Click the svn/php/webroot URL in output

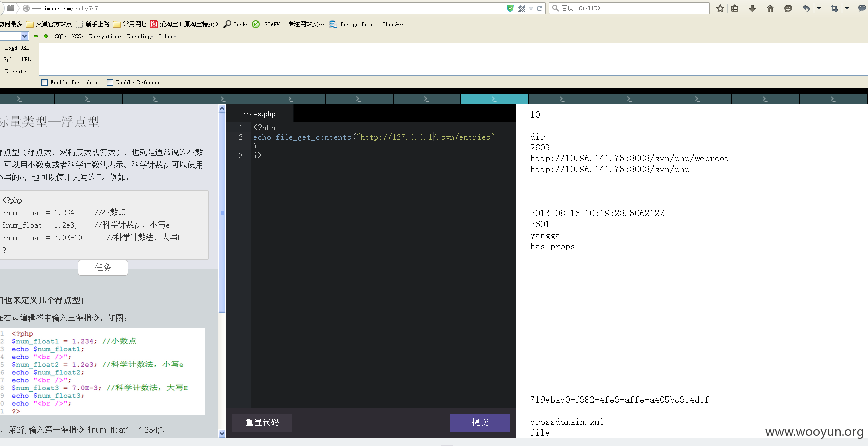coord(629,158)
